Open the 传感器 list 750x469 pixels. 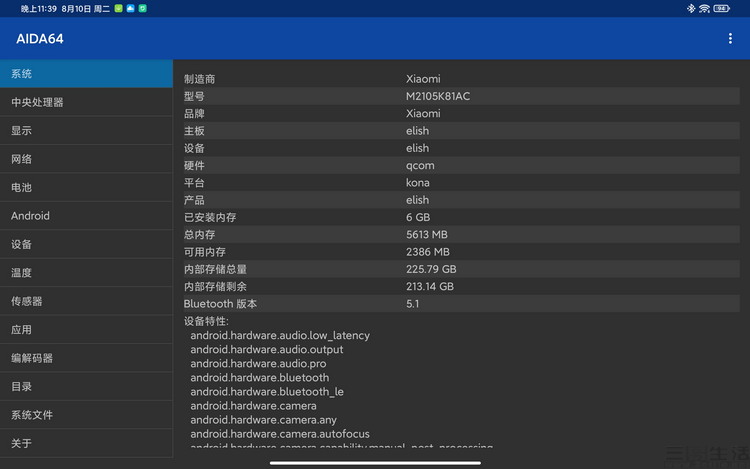pos(86,301)
